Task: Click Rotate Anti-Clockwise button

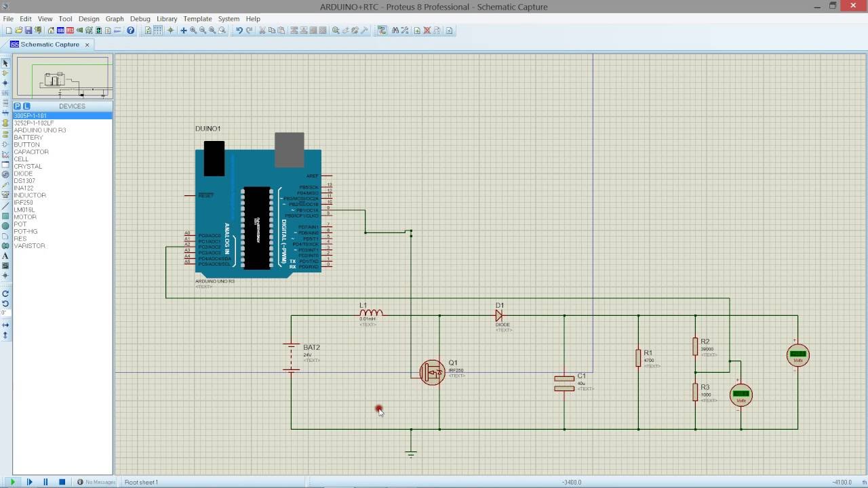Action: click(5, 304)
